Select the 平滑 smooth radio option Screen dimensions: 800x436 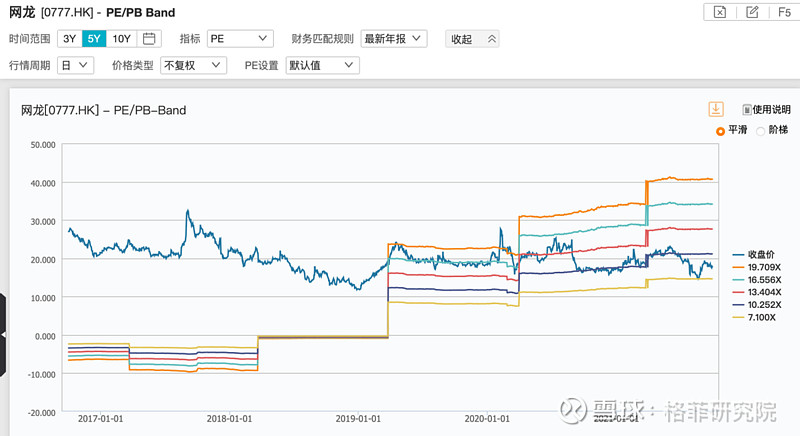pos(721,130)
